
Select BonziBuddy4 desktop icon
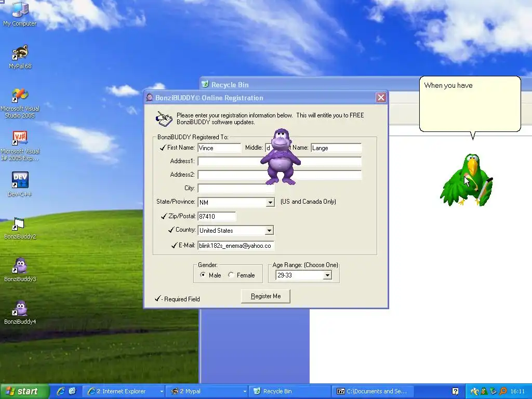(20, 312)
